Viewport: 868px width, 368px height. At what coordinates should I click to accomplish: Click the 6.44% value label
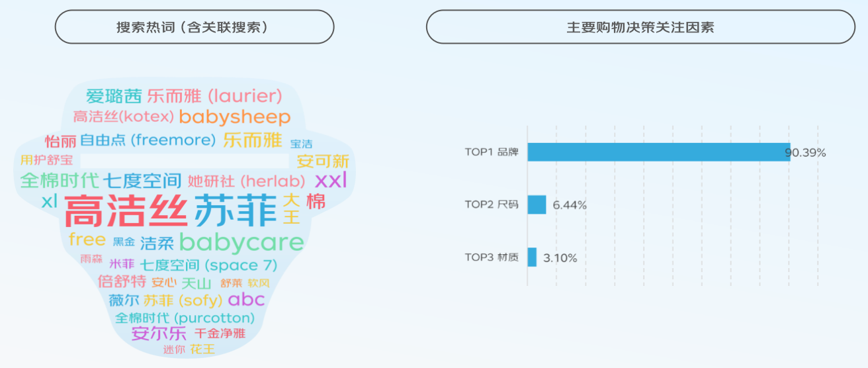(570, 205)
